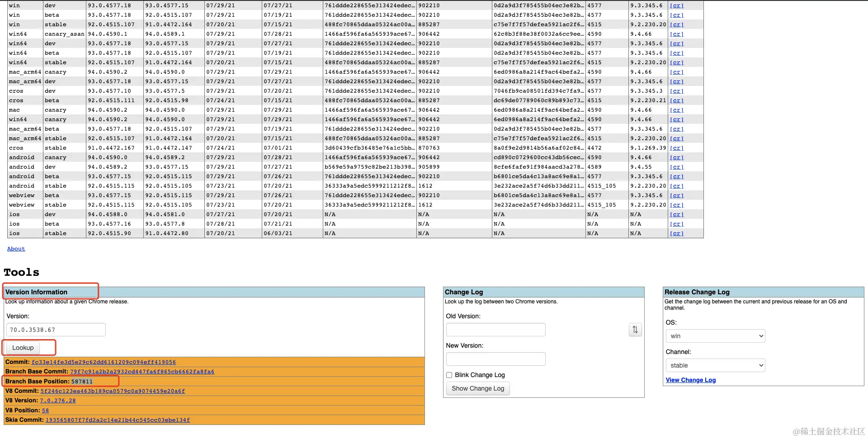Click the branch cell 4589
This screenshot has width=868, height=439.
tap(607, 167)
